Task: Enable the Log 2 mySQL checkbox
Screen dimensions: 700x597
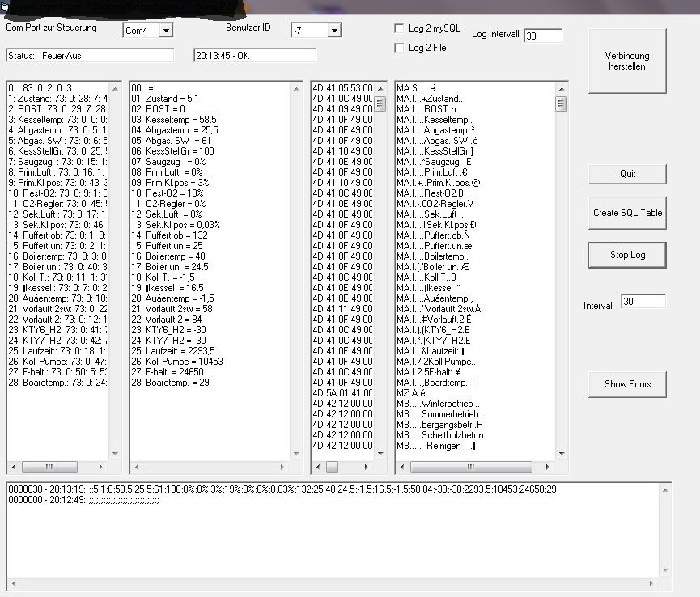Action: (399, 28)
